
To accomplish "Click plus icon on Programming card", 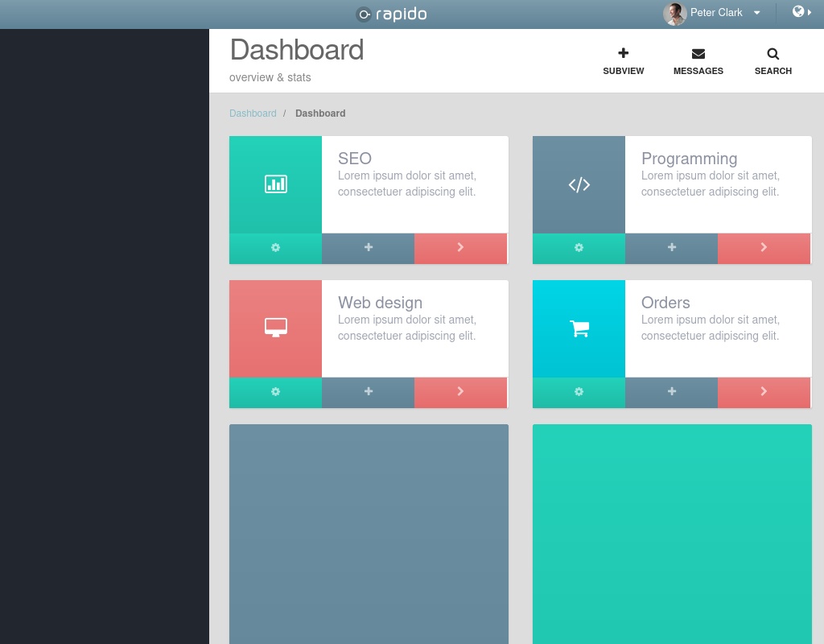I will click(x=671, y=248).
